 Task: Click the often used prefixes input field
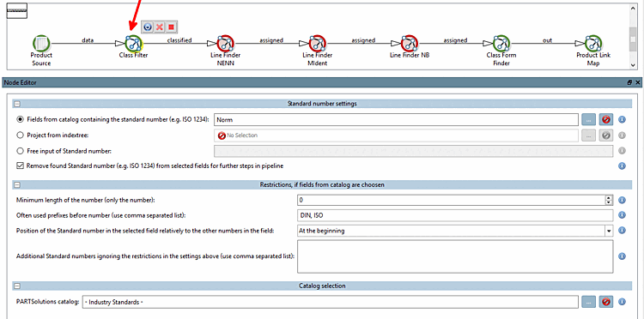pyautogui.click(x=454, y=215)
